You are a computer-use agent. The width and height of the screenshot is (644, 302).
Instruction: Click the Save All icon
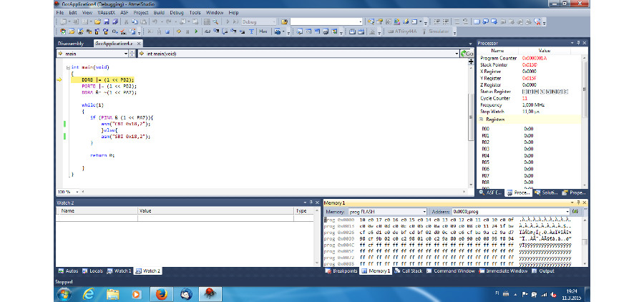pyautogui.click(x=115, y=21)
